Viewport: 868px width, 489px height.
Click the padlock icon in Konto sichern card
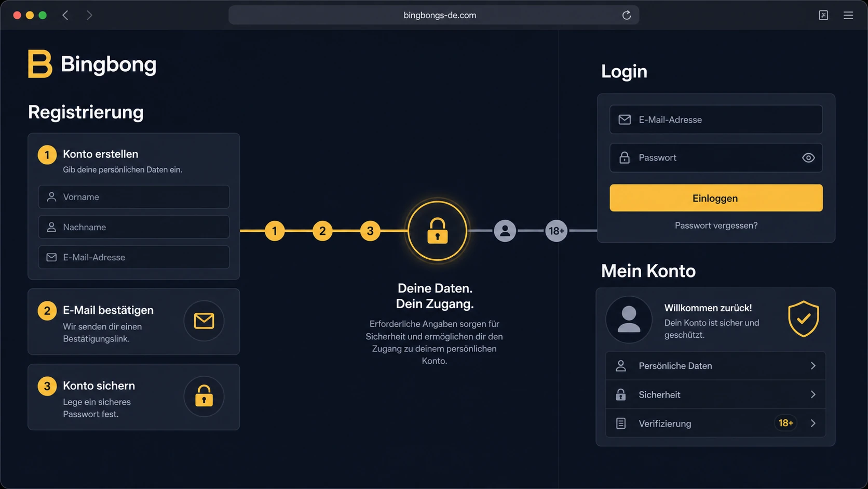pyautogui.click(x=204, y=397)
